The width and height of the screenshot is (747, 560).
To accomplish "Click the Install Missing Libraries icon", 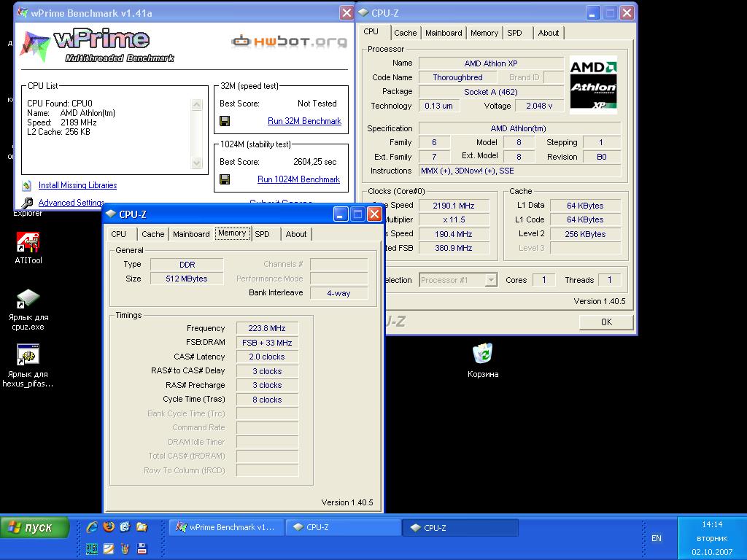I will (x=27, y=185).
